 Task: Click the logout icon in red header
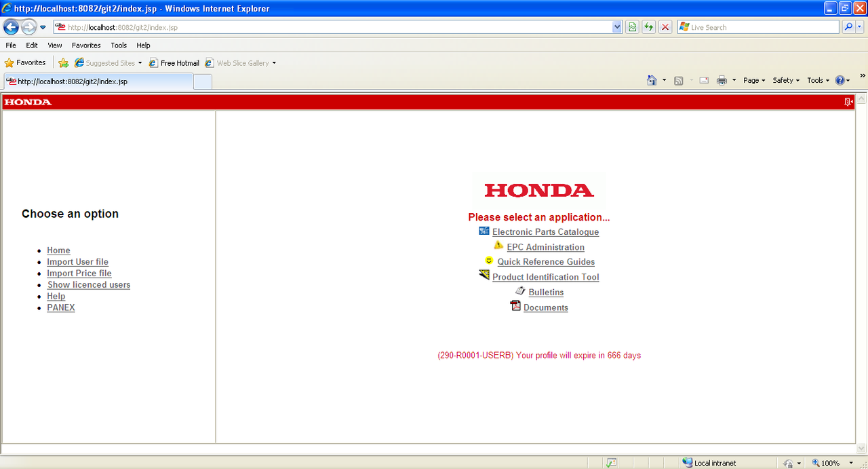click(848, 102)
